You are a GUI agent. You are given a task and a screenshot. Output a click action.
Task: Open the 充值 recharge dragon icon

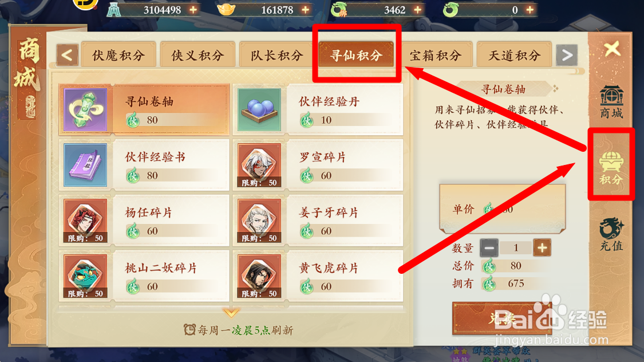611,234
